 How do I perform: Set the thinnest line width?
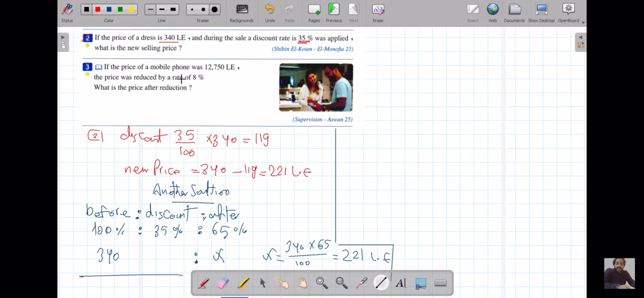point(151,9)
